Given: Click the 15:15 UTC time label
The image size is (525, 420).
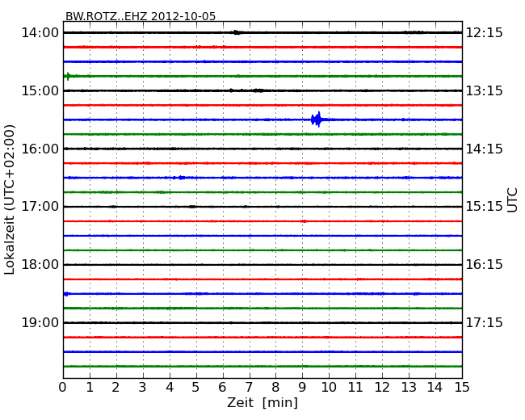Looking at the screenshot, I should (485, 207).
